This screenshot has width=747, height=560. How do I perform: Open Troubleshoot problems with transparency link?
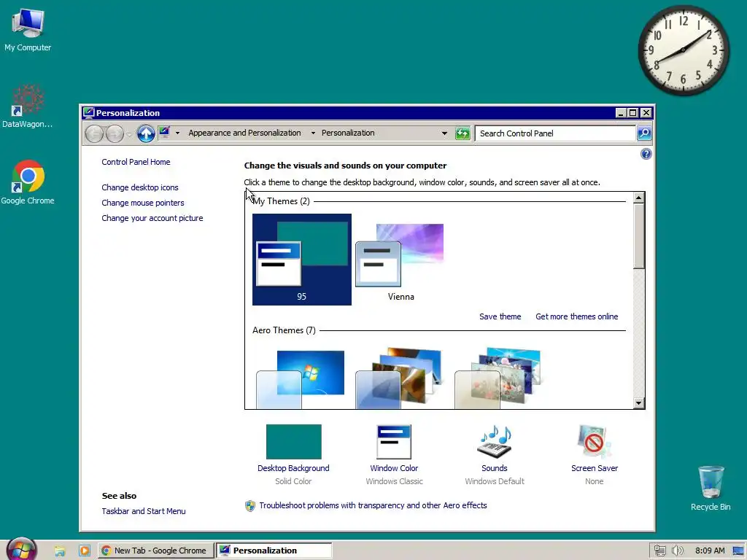point(373,505)
